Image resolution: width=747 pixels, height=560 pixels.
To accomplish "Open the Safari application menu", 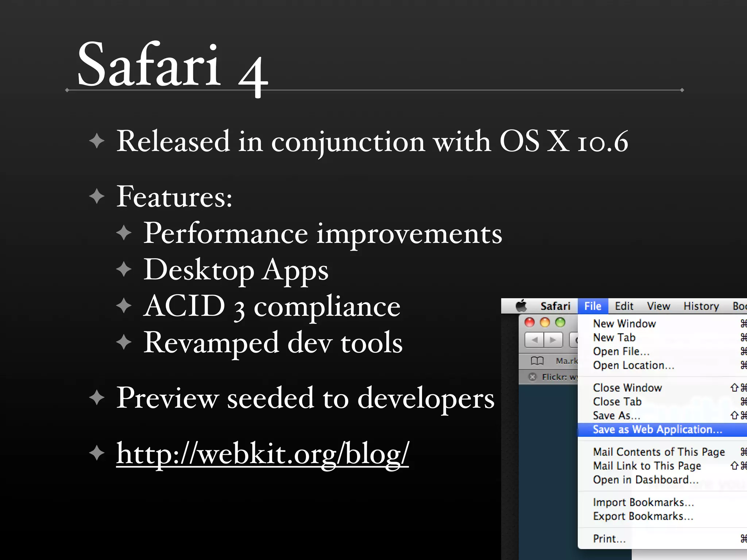I will pyautogui.click(x=555, y=306).
